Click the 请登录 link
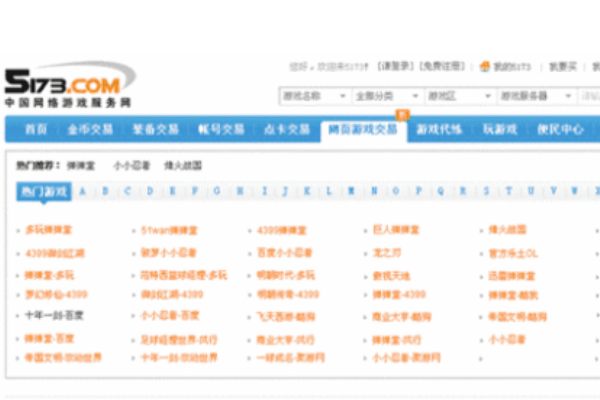The height and width of the screenshot is (400, 600). coord(396,67)
